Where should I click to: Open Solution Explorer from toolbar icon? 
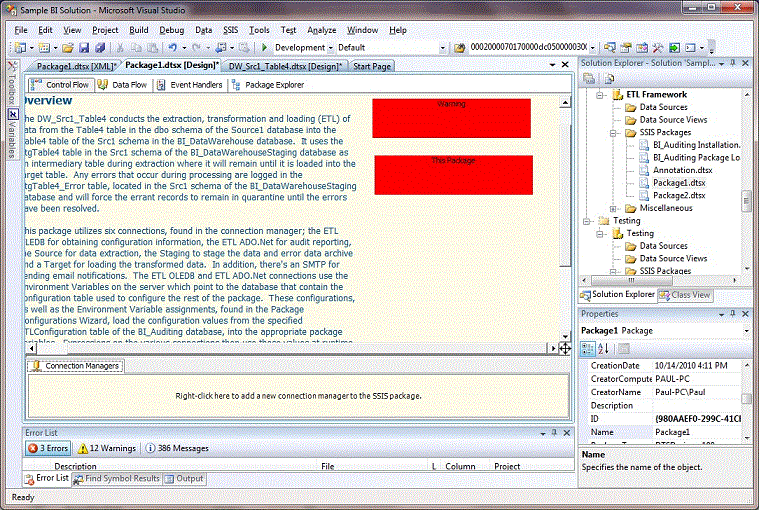tap(610, 47)
